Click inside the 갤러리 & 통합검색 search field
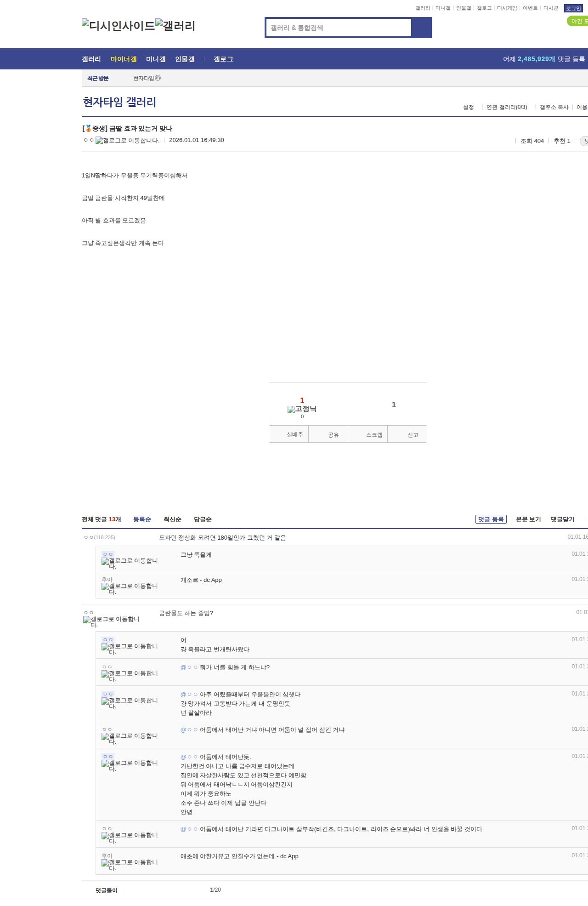This screenshot has width=588, height=906. tap(339, 28)
